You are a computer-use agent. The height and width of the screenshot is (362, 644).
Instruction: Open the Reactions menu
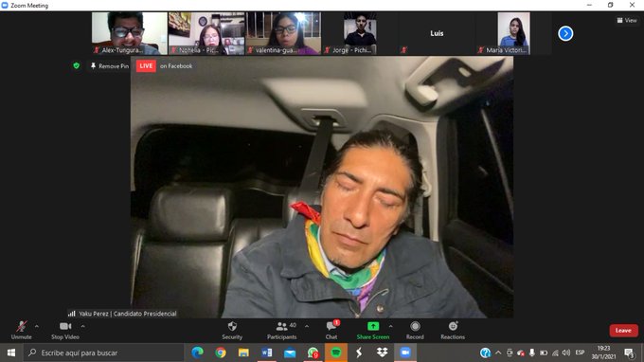coord(453,331)
